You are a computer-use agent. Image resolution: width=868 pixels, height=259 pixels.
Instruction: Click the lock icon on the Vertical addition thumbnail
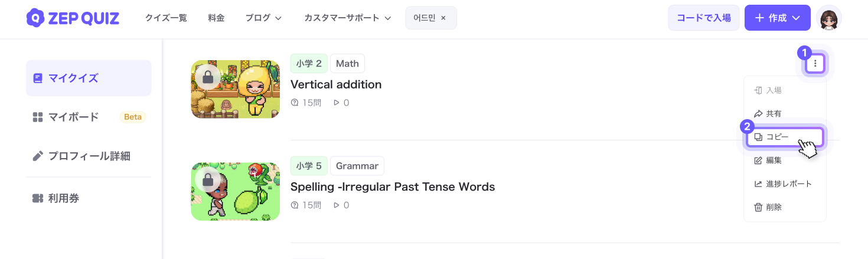tap(207, 77)
